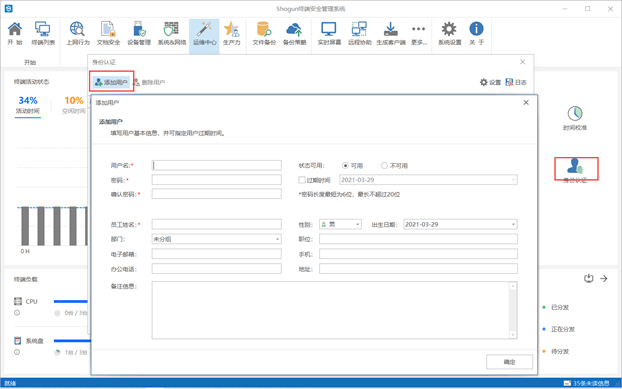Click the 正在分发 legend entry

point(559,329)
